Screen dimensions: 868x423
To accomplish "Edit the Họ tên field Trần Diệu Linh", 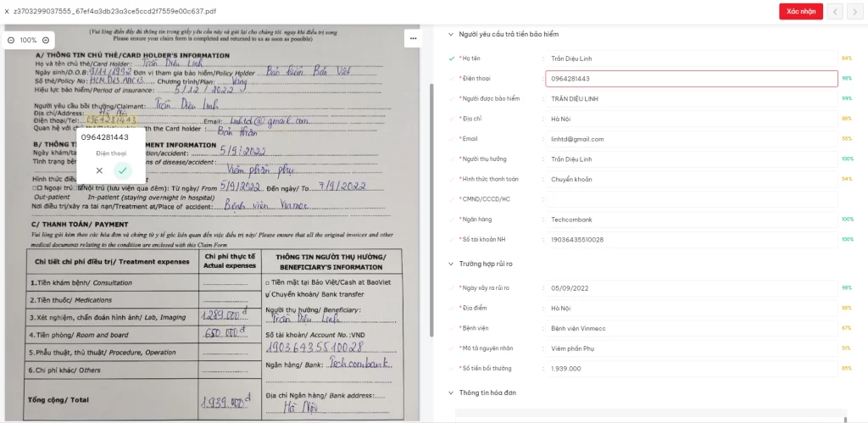I will pos(692,58).
